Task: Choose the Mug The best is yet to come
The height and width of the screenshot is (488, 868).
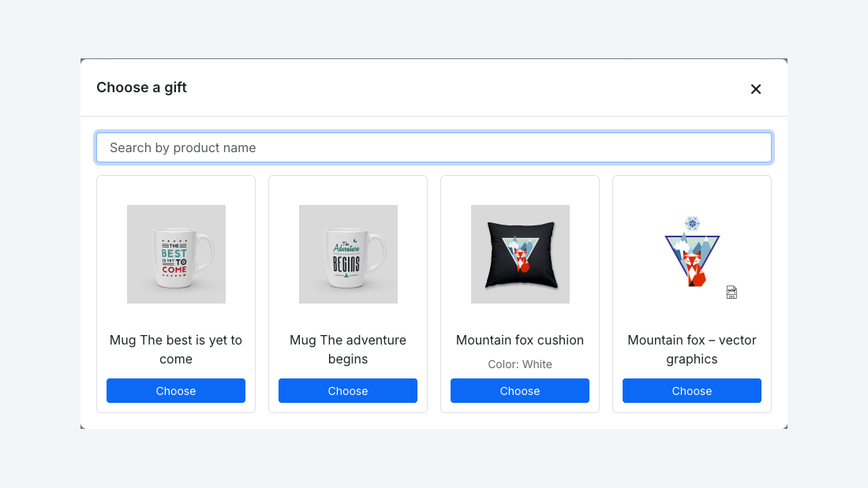Action: pyautogui.click(x=176, y=390)
